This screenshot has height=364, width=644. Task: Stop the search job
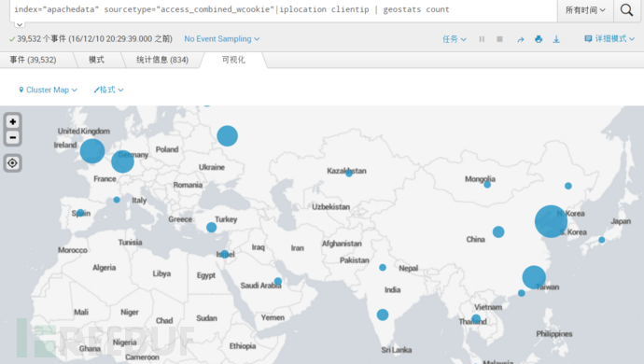(x=499, y=39)
